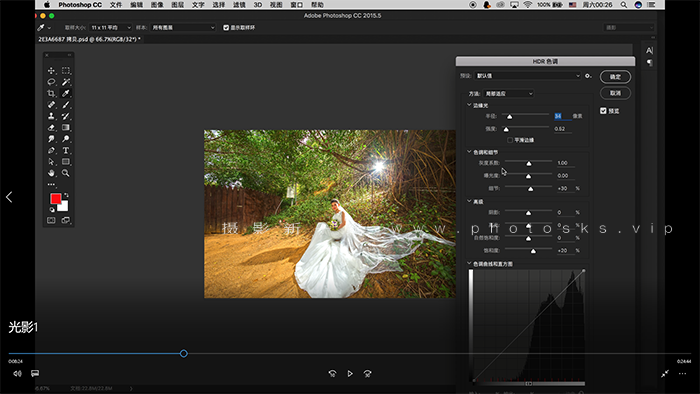Open the 预设 preset dropdown (默认值)
This screenshot has height=394, width=700.
[x=528, y=76]
